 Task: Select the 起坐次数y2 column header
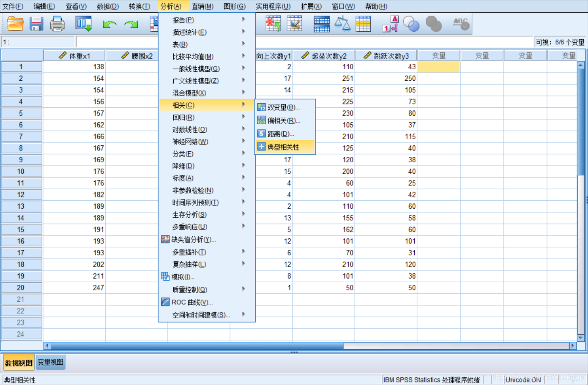[x=324, y=56]
